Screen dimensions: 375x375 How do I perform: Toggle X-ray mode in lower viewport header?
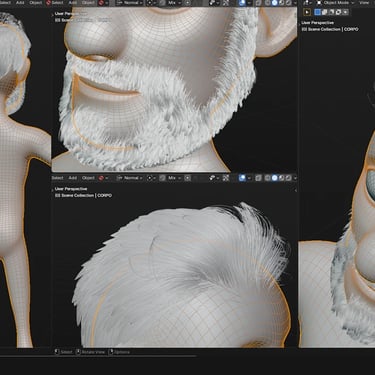[258, 178]
